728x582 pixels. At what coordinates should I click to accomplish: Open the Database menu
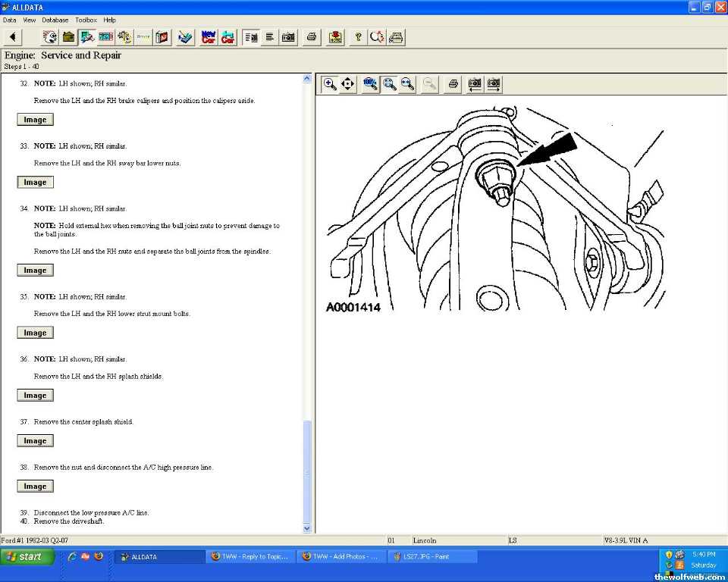pyautogui.click(x=55, y=20)
